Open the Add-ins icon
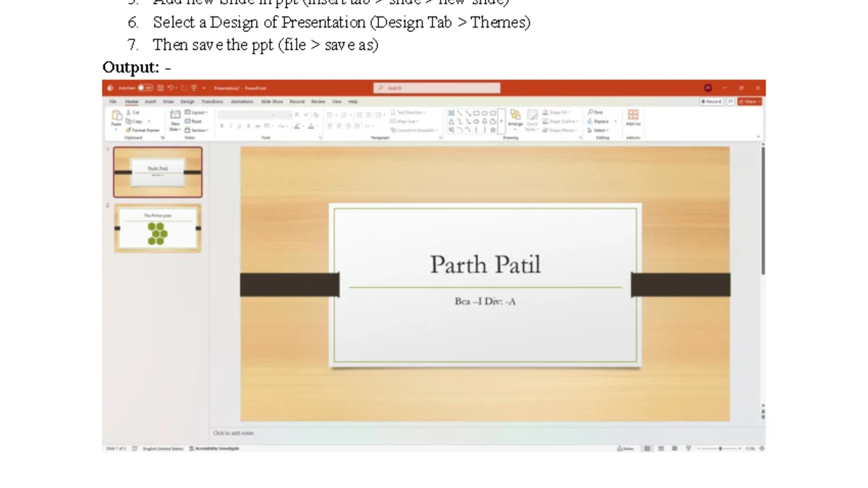Viewport: 868px width, 488px height. (x=633, y=115)
